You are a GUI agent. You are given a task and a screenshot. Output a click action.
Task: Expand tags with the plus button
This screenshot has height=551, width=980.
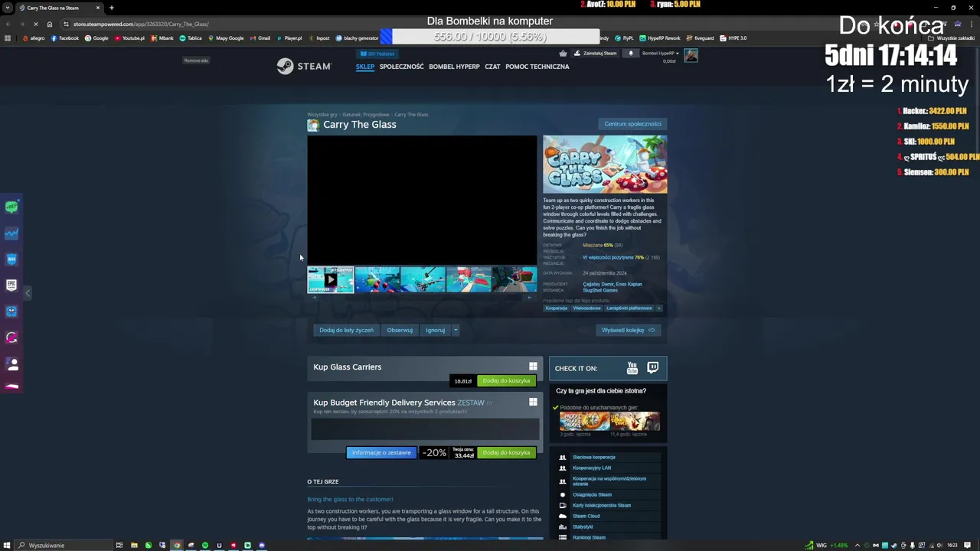[x=659, y=308]
